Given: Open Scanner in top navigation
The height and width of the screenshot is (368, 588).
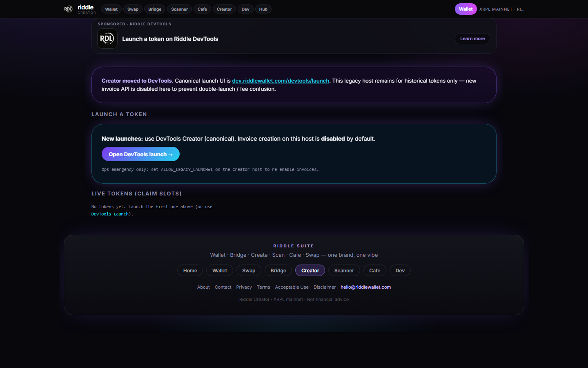Looking at the screenshot, I should 180,9.
